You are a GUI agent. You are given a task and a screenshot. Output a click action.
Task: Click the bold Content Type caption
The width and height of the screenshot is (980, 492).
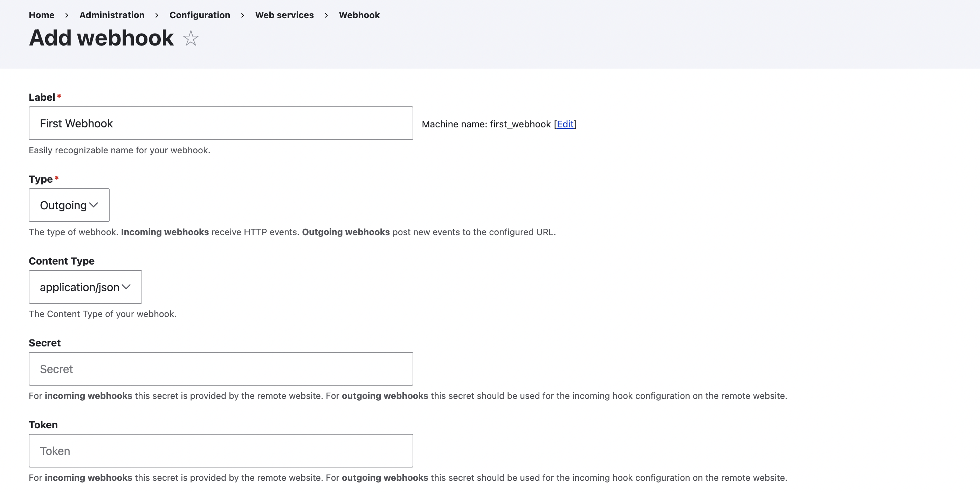(x=62, y=261)
